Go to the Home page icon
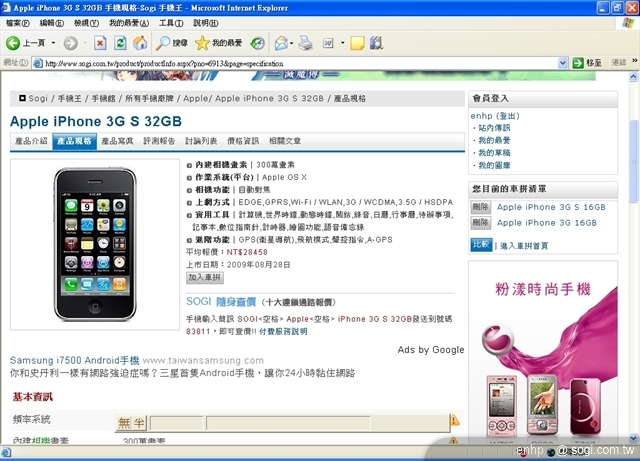 [140, 43]
